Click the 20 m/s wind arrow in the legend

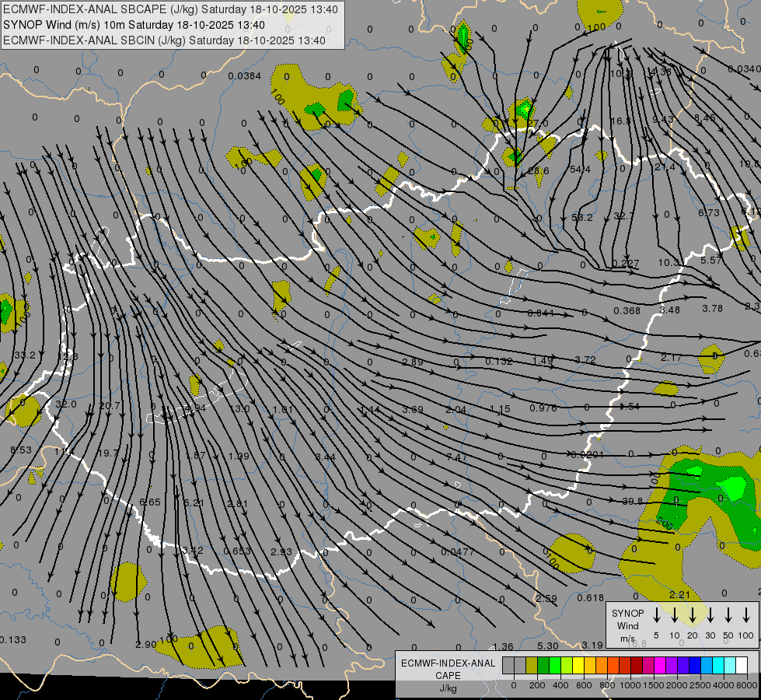click(692, 614)
